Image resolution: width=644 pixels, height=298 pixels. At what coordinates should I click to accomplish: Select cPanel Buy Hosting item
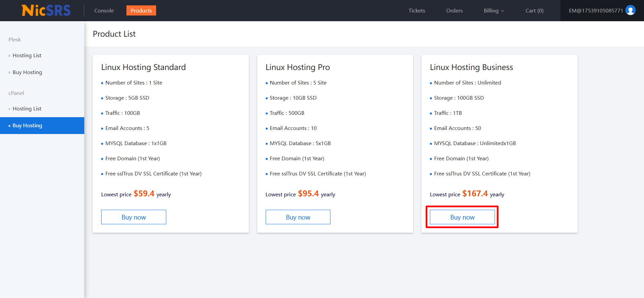pyautogui.click(x=42, y=126)
